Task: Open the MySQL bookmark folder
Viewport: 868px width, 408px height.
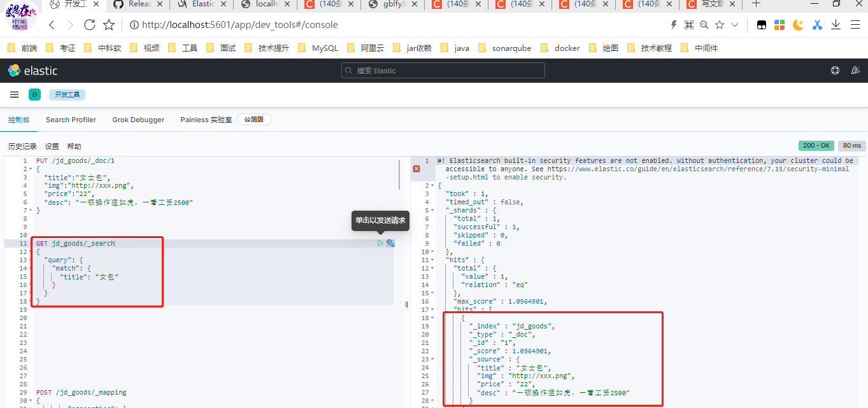Action: click(318, 48)
